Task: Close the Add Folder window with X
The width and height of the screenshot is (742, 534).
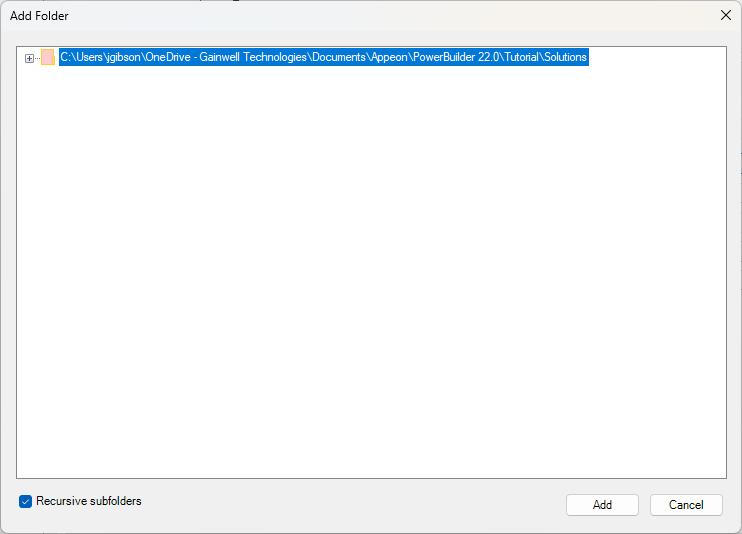Action: (x=726, y=15)
